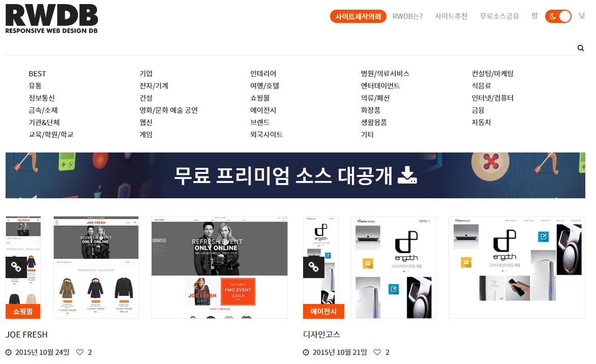Click the date 2015년 10월 24일
596x364 pixels.
click(42, 352)
